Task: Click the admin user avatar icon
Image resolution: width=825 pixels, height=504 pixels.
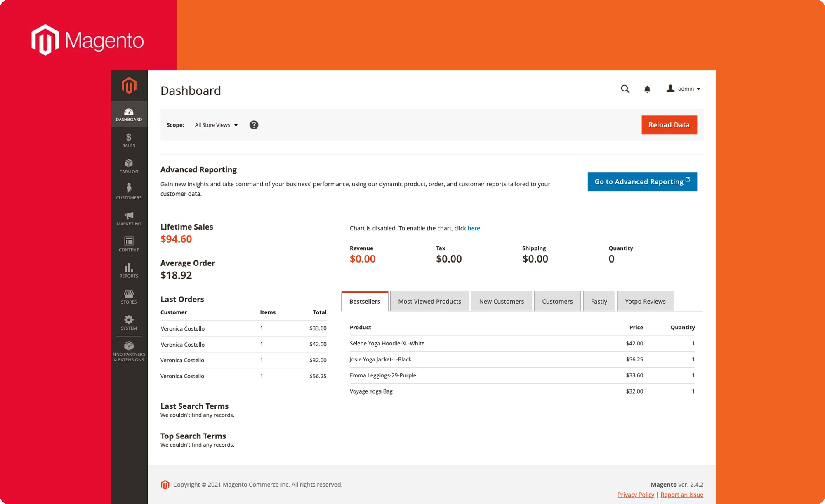Action: [x=671, y=89]
